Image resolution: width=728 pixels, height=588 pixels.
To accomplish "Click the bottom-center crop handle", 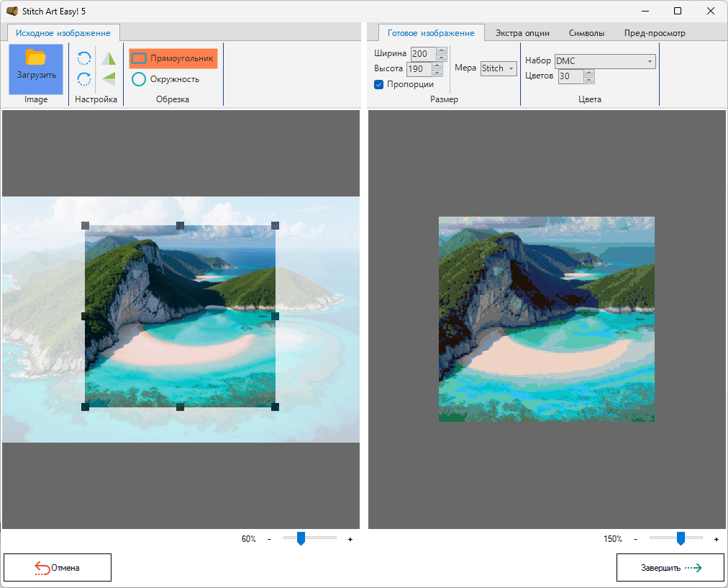I will pyautogui.click(x=180, y=407).
